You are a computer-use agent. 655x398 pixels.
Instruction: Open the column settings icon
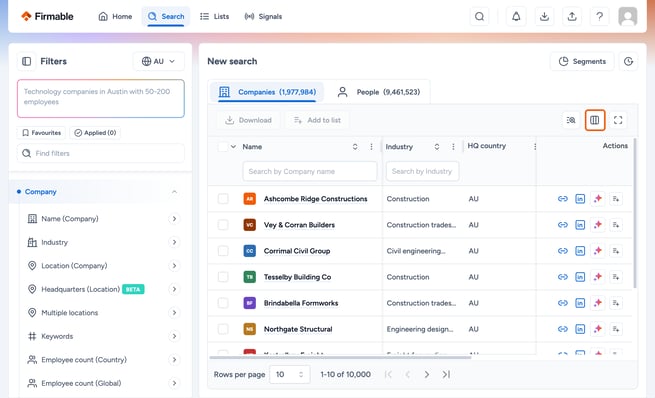(594, 120)
